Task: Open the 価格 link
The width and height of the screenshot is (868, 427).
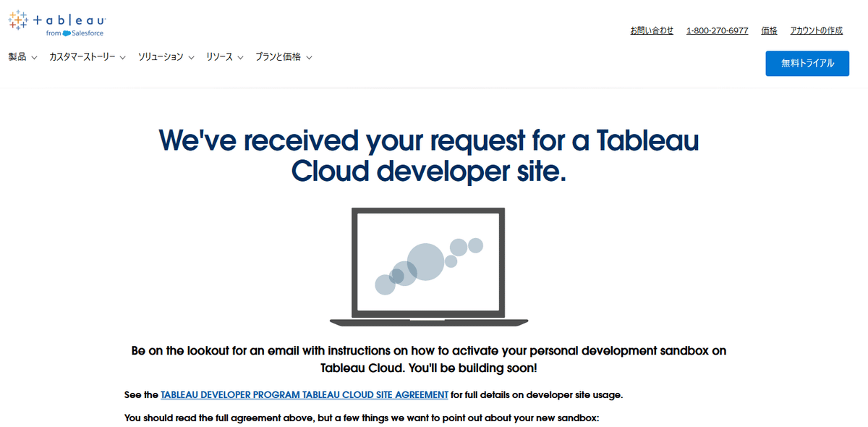Action: (x=768, y=30)
